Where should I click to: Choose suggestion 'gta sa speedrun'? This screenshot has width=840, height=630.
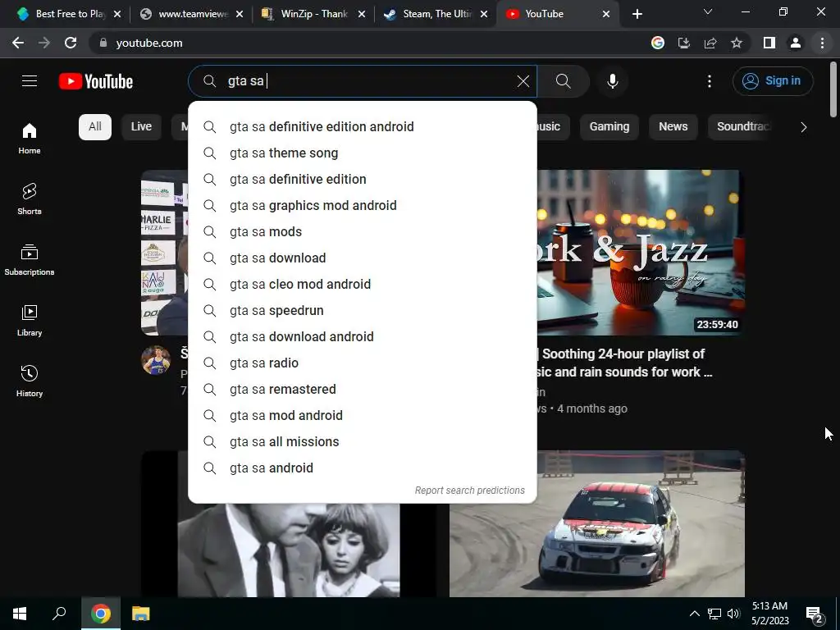[363, 311]
